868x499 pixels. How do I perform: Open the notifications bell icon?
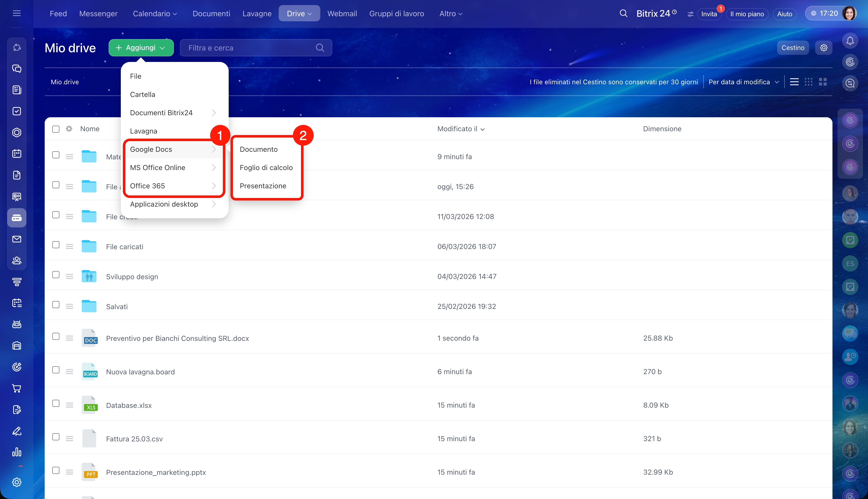[x=850, y=41]
